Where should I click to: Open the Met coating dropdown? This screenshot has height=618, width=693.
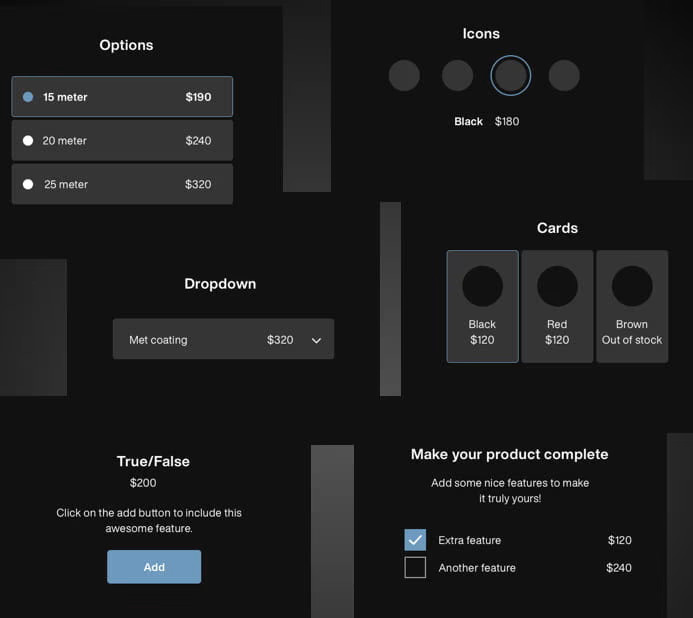pos(223,340)
